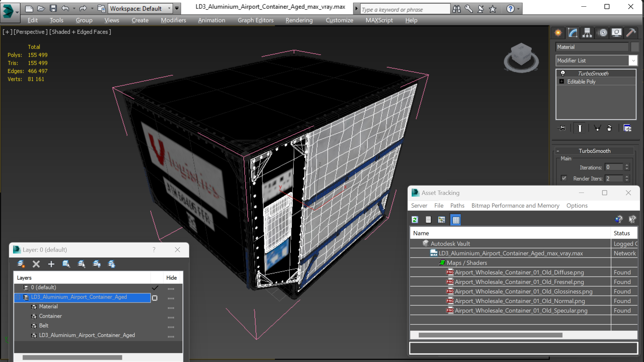
Task: Click the star favorites icon in title bar
Action: click(492, 9)
